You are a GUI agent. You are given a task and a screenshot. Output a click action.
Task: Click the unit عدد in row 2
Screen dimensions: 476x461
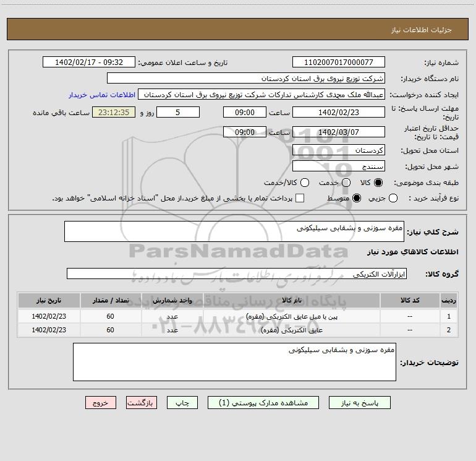pos(172,330)
